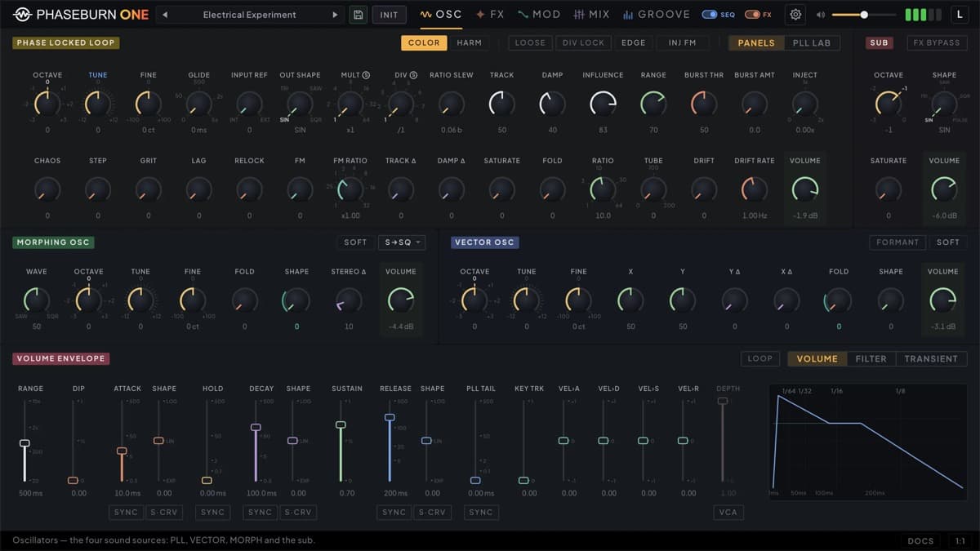
Task: Toggle the EDGE option
Action: (x=633, y=42)
